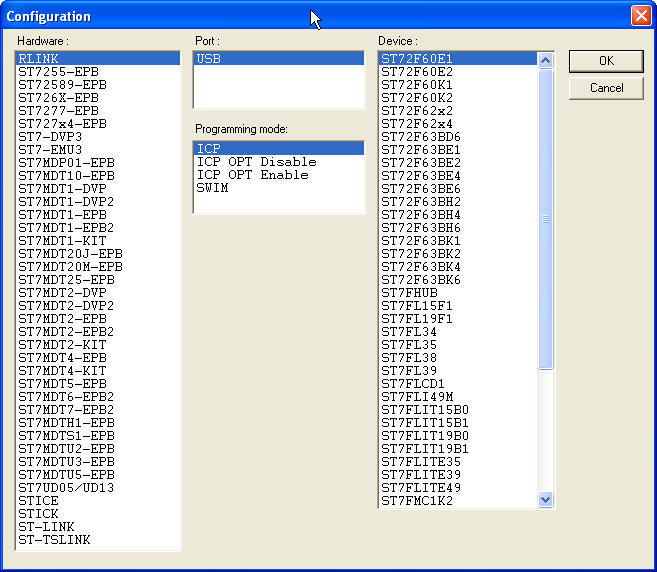Click the OK button
Viewport: 657px width, 572px height.
coord(606,61)
